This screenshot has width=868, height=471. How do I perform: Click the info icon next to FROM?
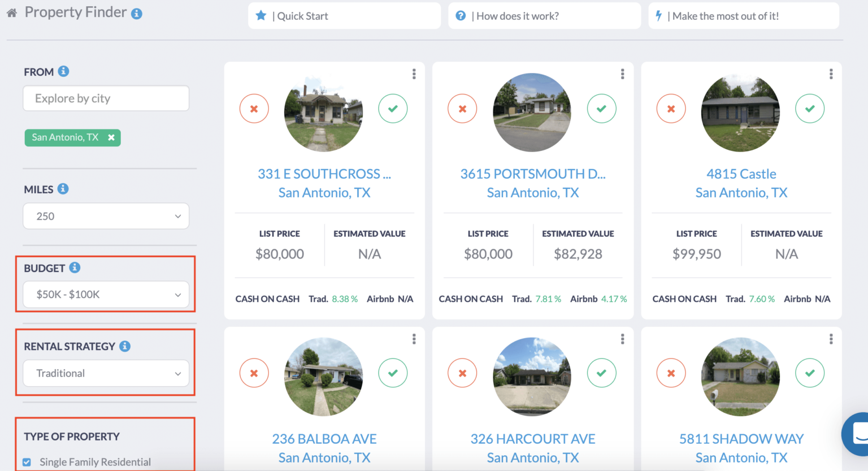click(x=63, y=71)
